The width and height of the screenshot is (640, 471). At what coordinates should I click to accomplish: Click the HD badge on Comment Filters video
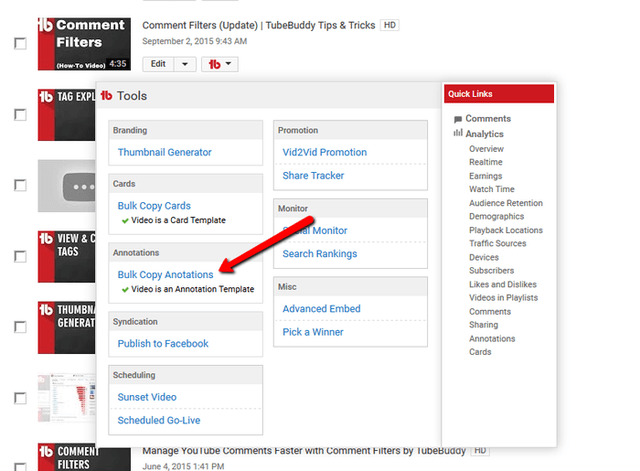click(389, 25)
